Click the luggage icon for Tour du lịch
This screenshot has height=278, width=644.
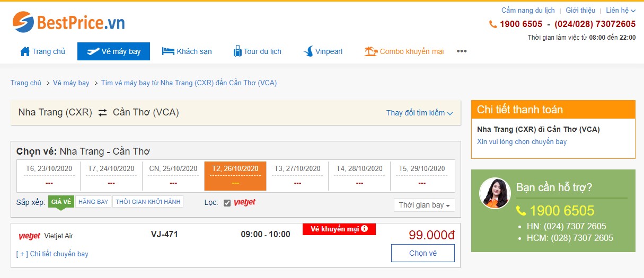coord(237,51)
